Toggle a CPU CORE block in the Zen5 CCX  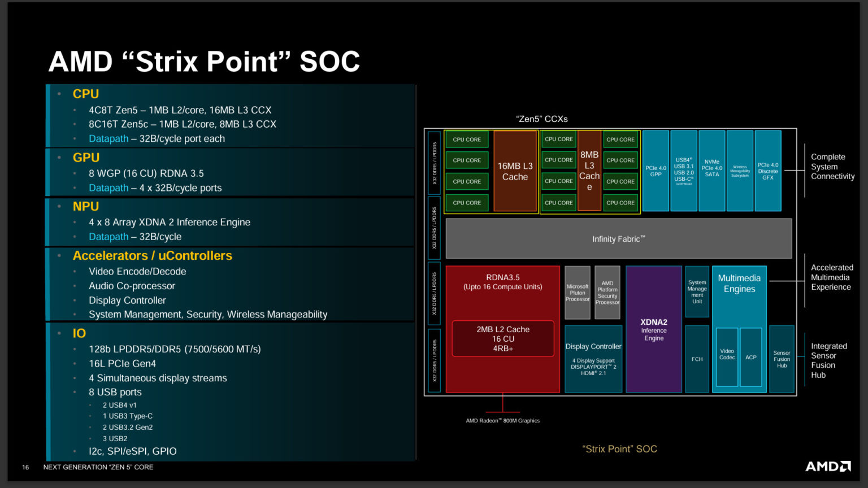tap(466, 139)
